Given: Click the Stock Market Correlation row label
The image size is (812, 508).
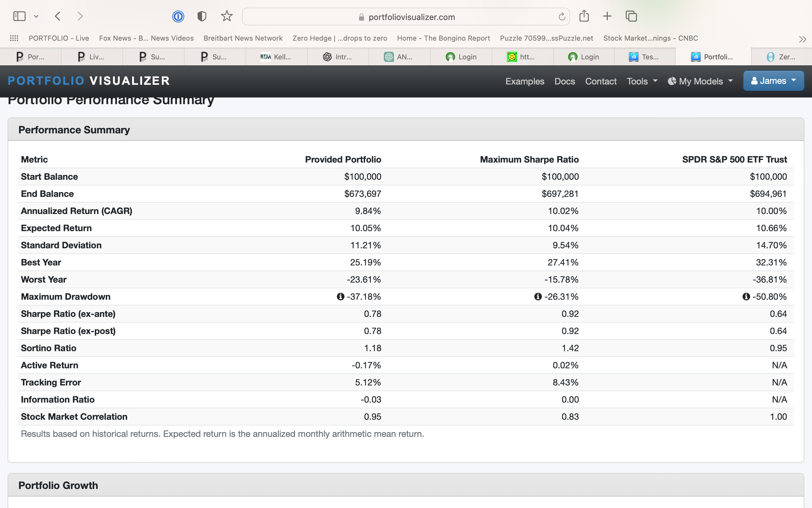Looking at the screenshot, I should [74, 417].
